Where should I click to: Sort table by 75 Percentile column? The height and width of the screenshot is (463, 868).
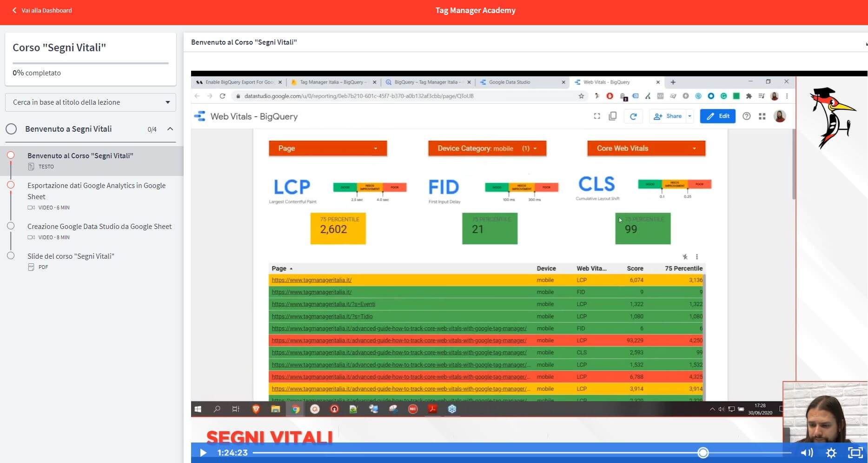683,268
